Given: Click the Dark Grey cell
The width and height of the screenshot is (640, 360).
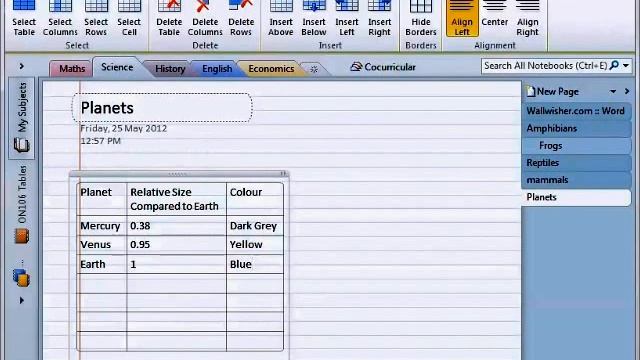Looking at the screenshot, I should [x=255, y=226].
